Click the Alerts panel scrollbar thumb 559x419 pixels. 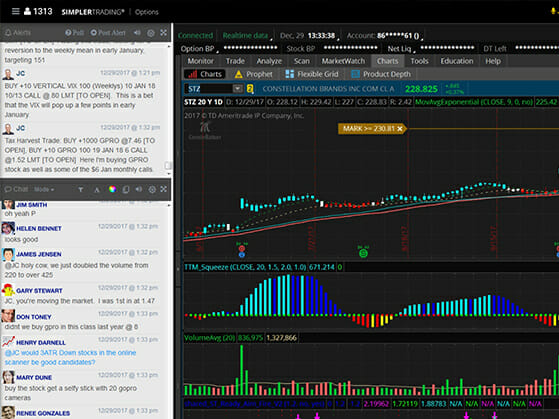pyautogui.click(x=168, y=166)
